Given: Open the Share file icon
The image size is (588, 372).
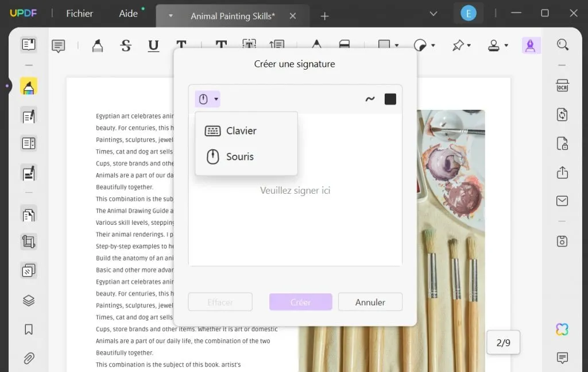Looking at the screenshot, I should coord(562,172).
